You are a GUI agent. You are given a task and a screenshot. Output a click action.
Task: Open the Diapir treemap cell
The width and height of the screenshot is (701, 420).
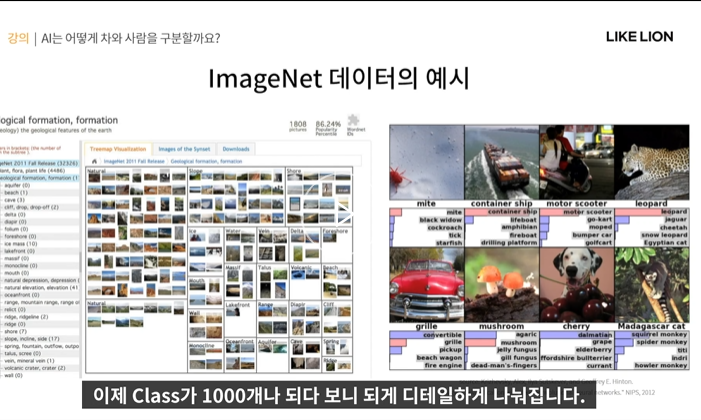tap(305, 319)
